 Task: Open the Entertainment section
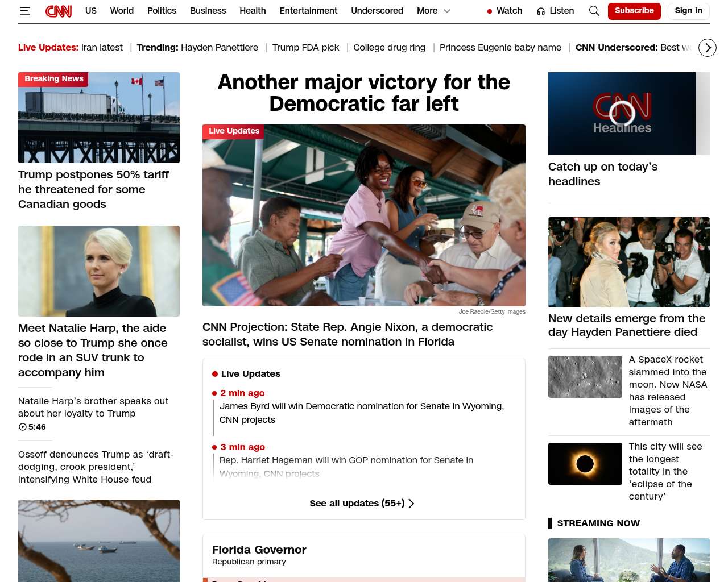click(x=308, y=11)
